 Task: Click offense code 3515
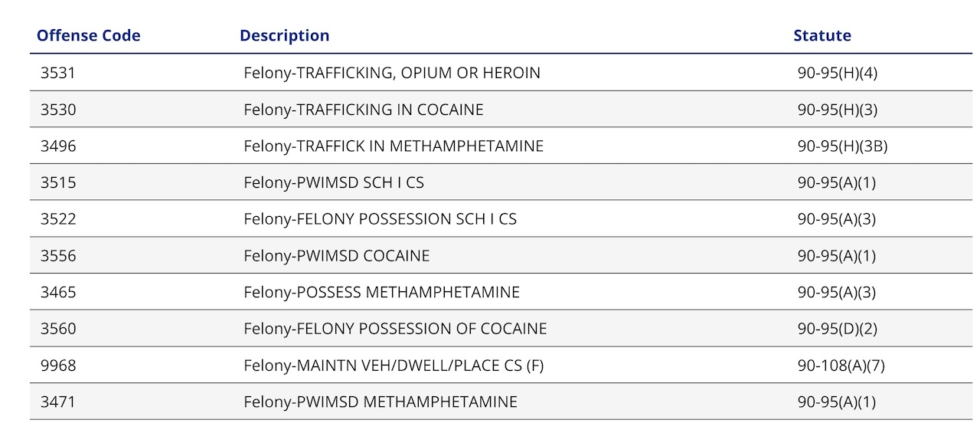58,182
